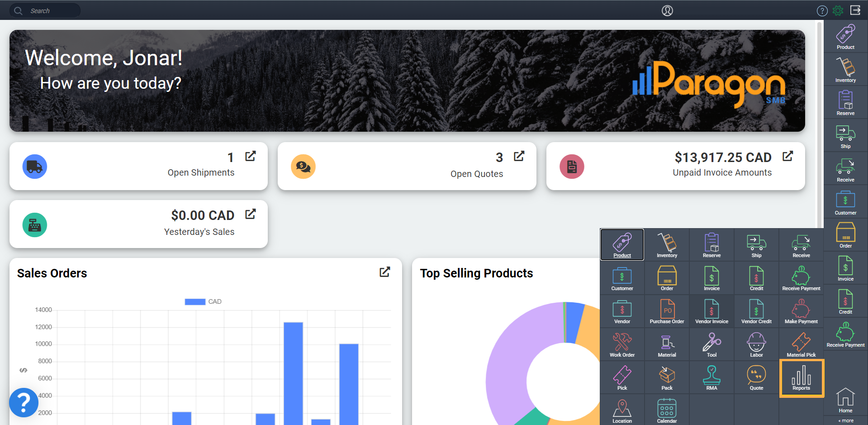
Task: Click Credit in the expanded module grid
Action: (756, 279)
